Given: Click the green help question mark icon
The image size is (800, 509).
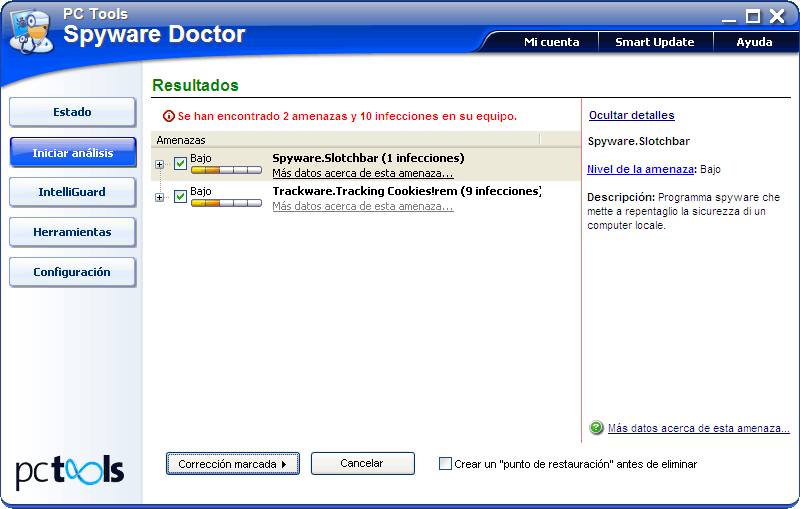Looking at the screenshot, I should point(596,428).
